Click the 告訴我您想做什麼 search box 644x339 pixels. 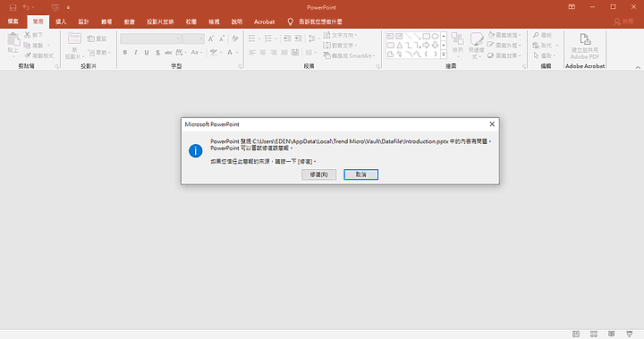point(320,21)
